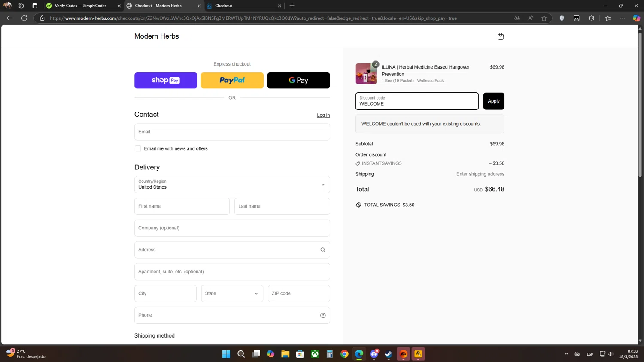Click the Discount code field

pos(417,101)
